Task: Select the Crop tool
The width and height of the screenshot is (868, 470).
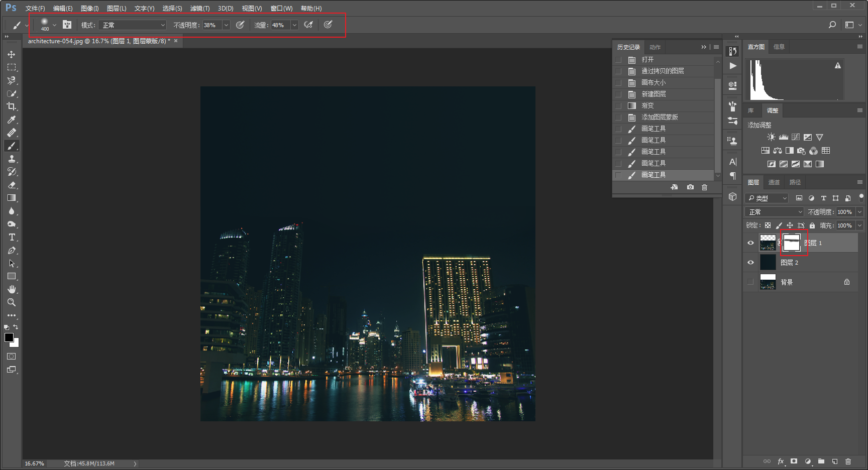Action: click(x=12, y=106)
